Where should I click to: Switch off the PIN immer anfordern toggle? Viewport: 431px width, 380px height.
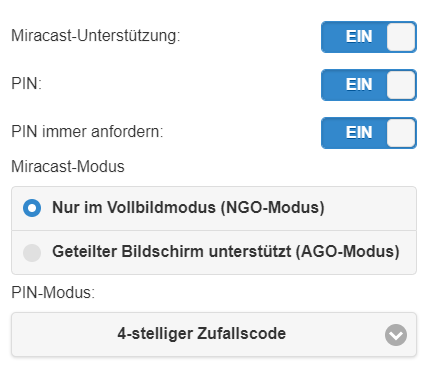tap(369, 133)
